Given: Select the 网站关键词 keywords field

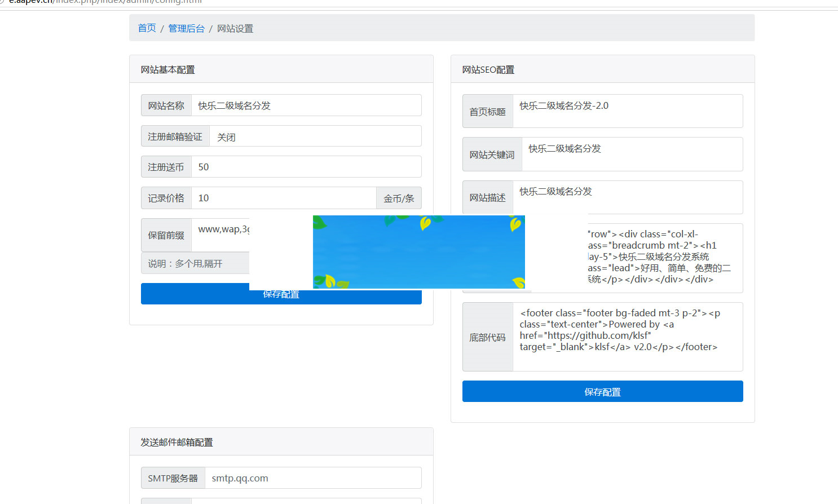Looking at the screenshot, I should 632,154.
